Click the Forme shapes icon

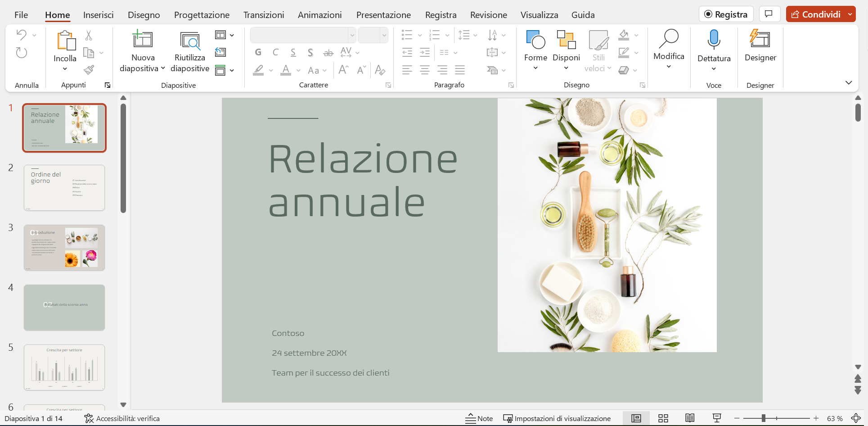[x=535, y=40]
